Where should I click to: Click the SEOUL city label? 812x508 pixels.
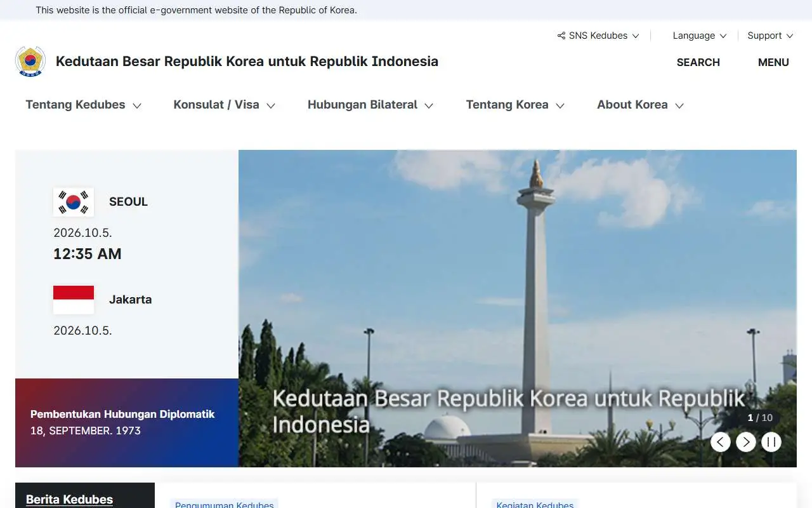[x=128, y=202]
